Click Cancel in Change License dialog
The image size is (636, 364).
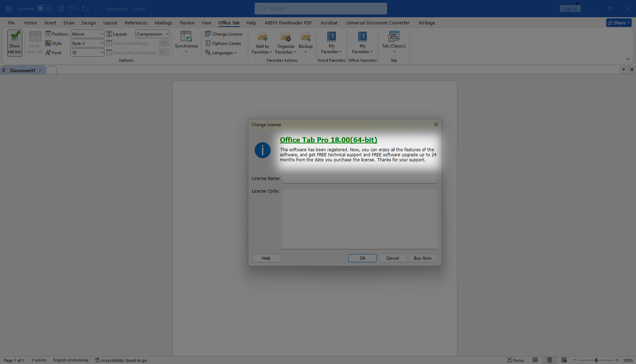point(392,258)
